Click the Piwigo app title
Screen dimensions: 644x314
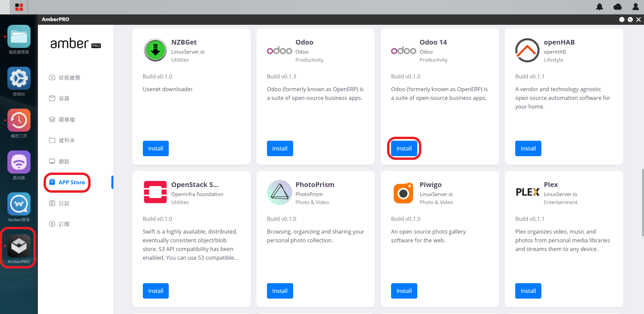pyautogui.click(x=430, y=185)
